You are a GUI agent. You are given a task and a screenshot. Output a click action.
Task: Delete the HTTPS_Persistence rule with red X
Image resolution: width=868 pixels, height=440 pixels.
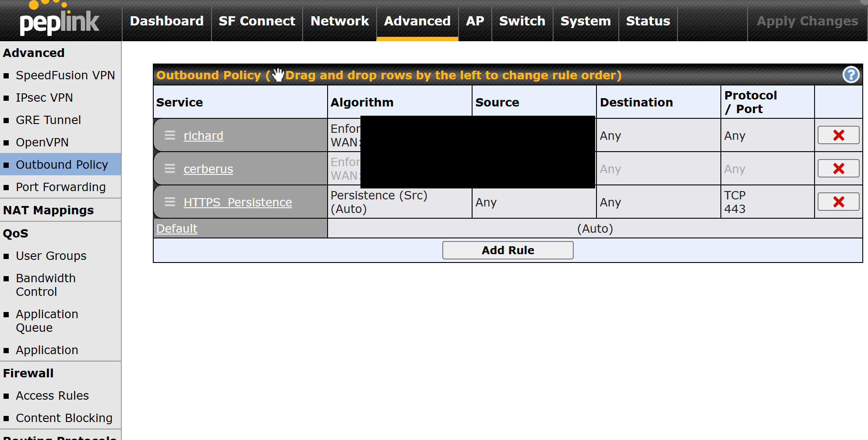(x=838, y=202)
